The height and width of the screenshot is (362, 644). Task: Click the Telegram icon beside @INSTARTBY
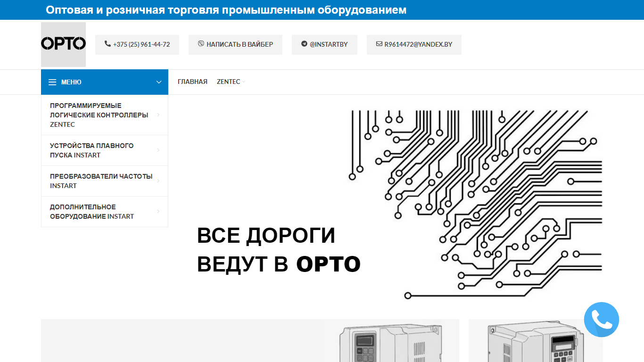pos(304,44)
